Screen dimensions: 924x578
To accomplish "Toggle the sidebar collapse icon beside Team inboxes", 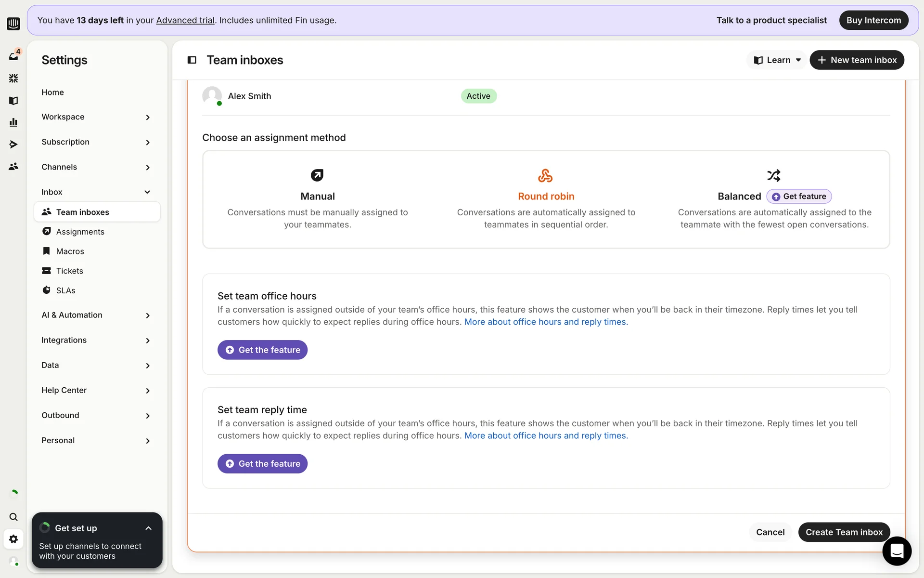I will 192,60.
